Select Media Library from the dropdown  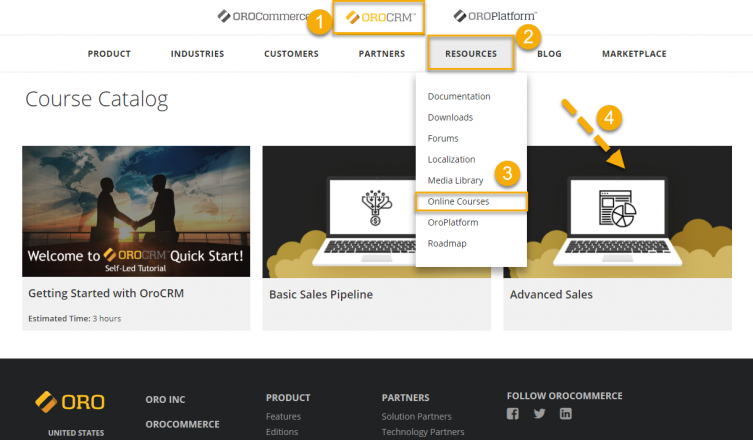tap(455, 181)
